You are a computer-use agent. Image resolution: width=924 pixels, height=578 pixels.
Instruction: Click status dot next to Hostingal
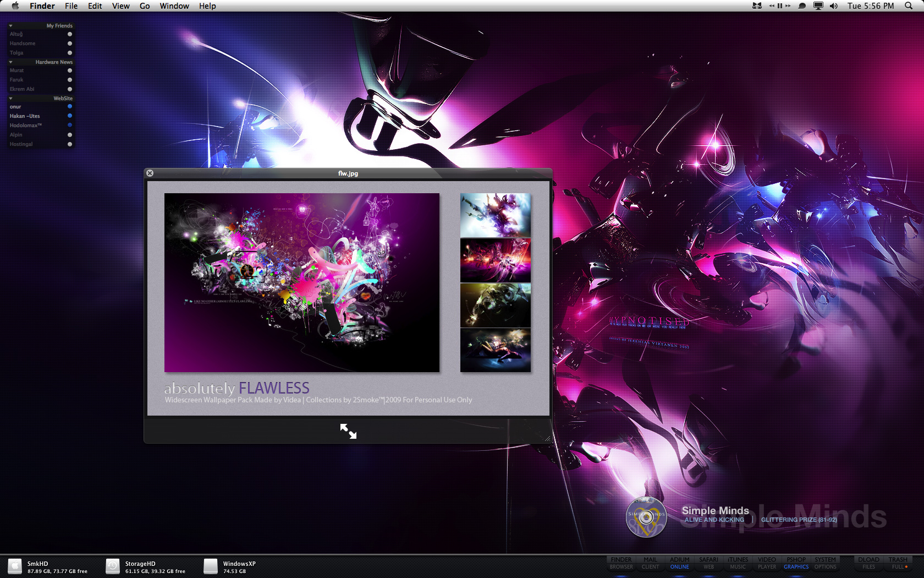[70, 144]
